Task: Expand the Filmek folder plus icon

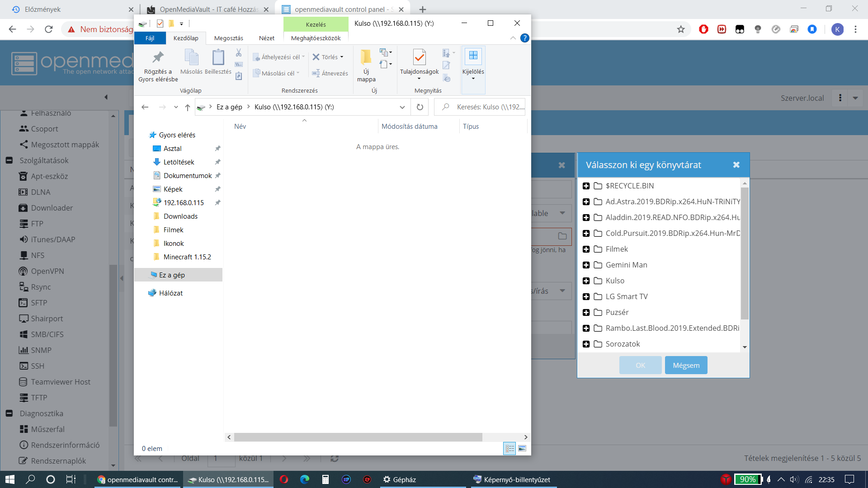Action: click(586, 249)
